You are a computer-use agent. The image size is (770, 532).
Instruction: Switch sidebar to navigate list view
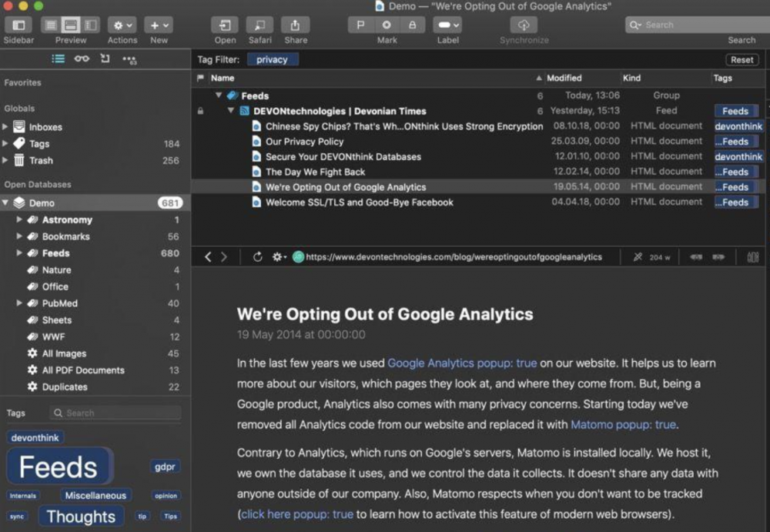59,59
